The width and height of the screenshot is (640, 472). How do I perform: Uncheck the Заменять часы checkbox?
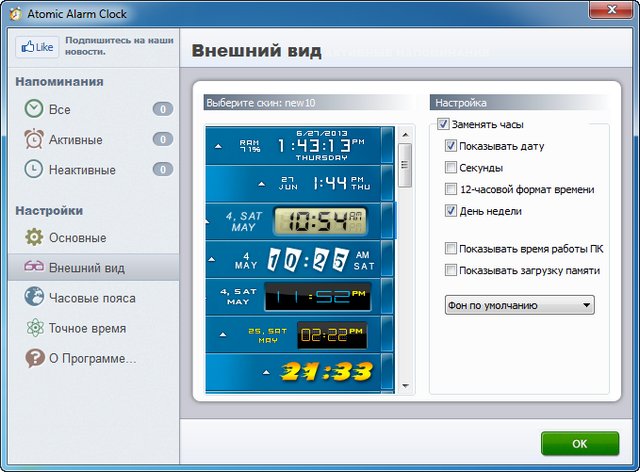(443, 125)
